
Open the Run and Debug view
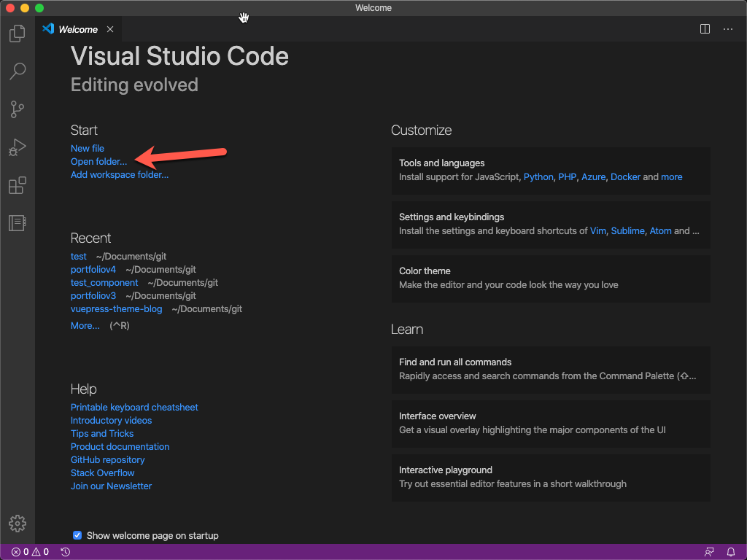click(x=18, y=147)
